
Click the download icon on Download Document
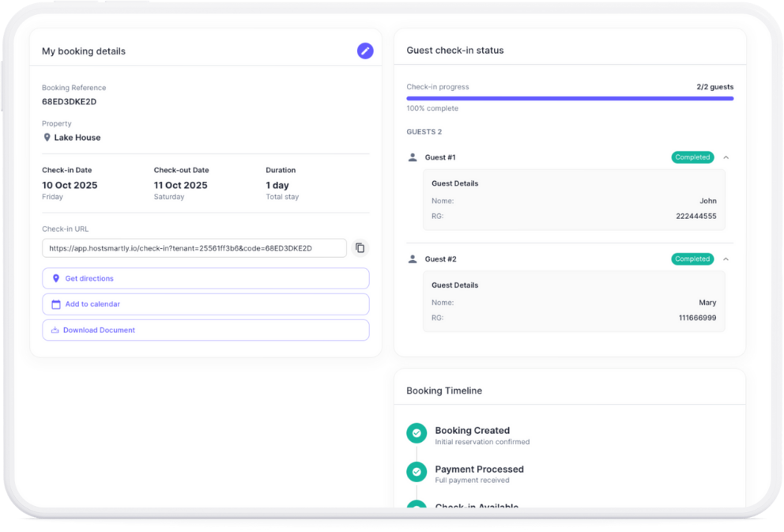pyautogui.click(x=55, y=330)
